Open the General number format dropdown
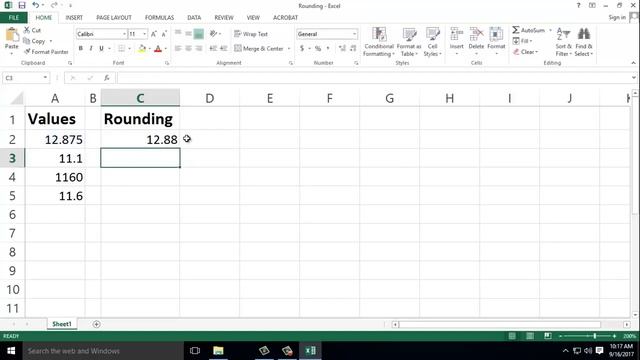Image resolution: width=640 pixels, height=360 pixels. point(354,34)
